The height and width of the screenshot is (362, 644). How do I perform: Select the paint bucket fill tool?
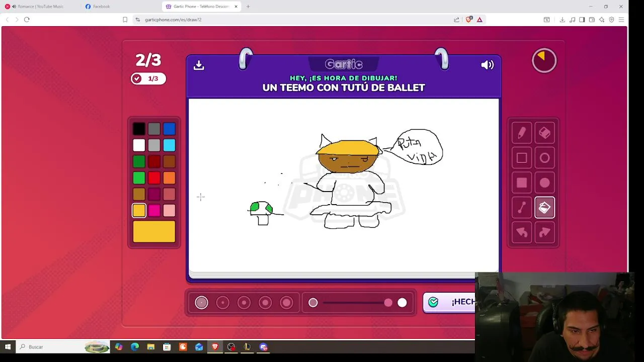click(x=545, y=208)
